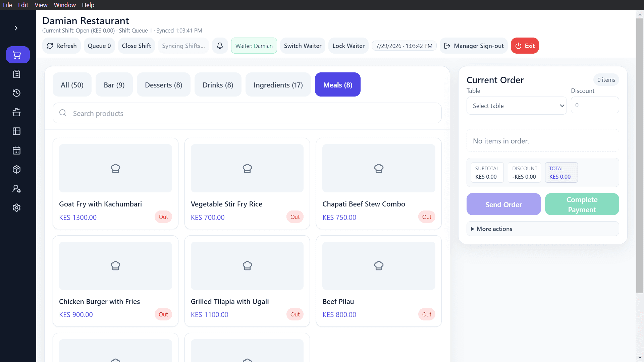
Task: Select the Vegetable Stir Fry Rice thumbnail
Action: click(x=247, y=168)
